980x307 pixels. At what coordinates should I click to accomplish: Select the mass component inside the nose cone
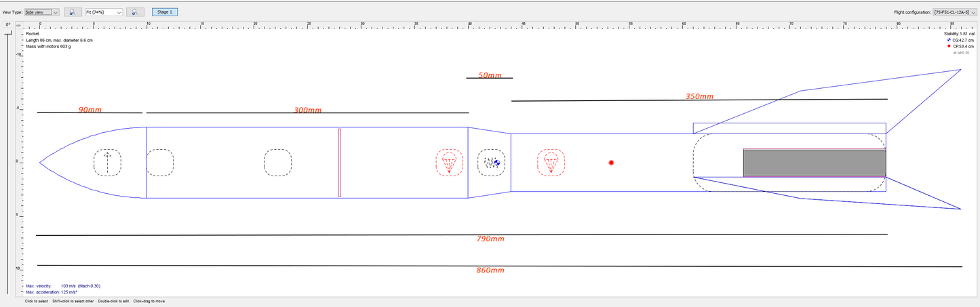click(107, 163)
